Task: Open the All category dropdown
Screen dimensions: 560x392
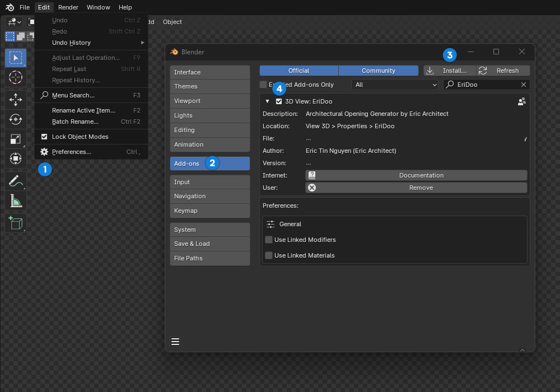Action: (395, 85)
